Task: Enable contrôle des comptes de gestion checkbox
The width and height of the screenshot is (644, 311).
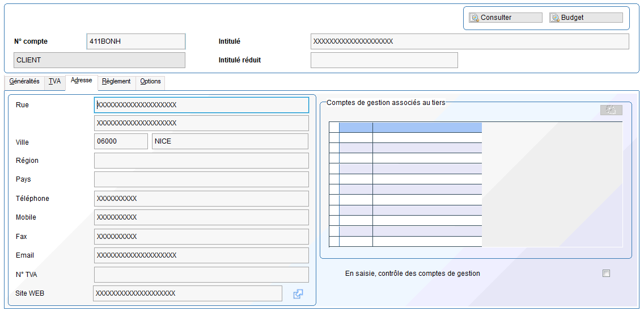Action: [x=606, y=273]
